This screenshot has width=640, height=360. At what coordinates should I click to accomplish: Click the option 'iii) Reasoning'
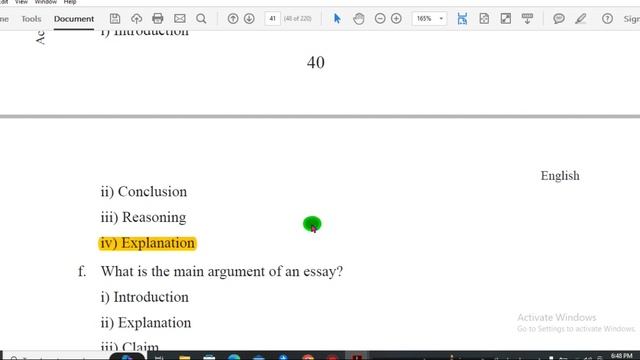pyautogui.click(x=143, y=217)
